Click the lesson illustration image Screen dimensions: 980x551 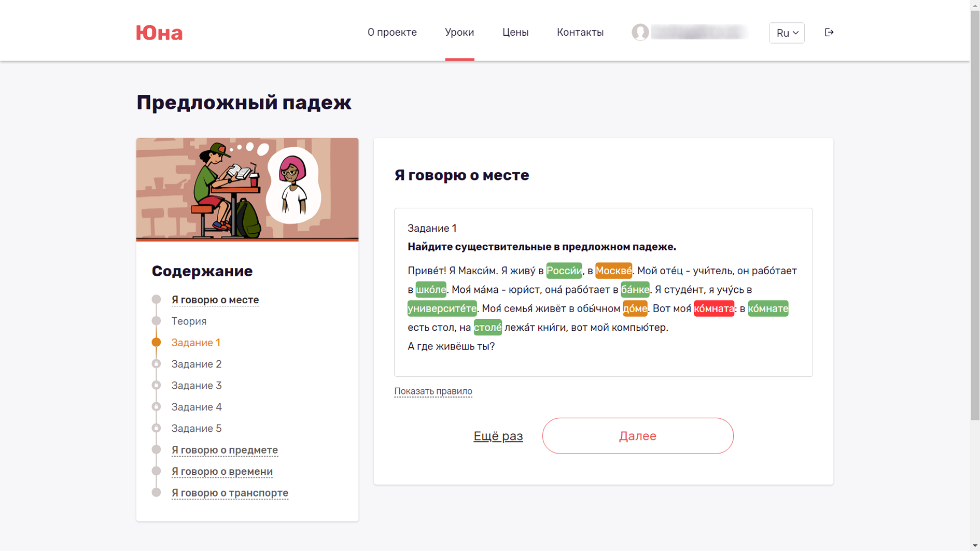(247, 189)
